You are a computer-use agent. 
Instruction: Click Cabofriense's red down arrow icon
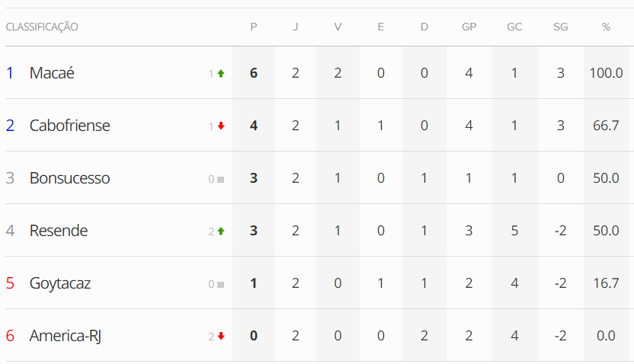[x=221, y=126]
